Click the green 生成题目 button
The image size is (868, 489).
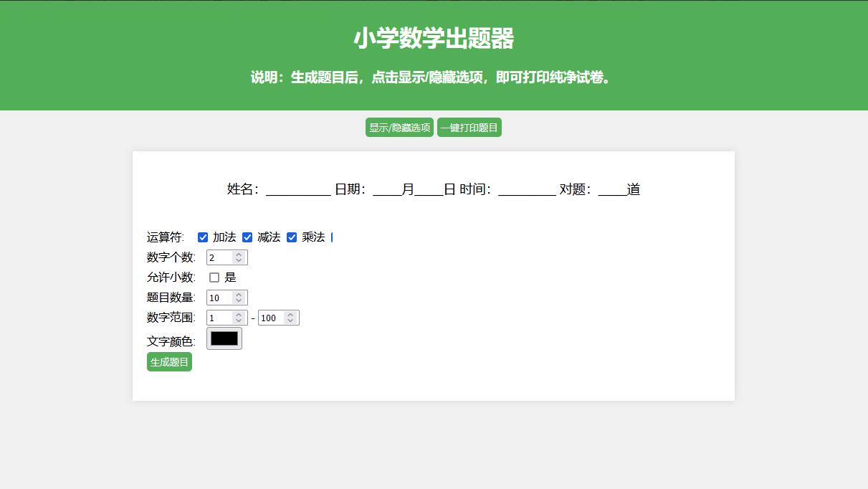coord(169,362)
